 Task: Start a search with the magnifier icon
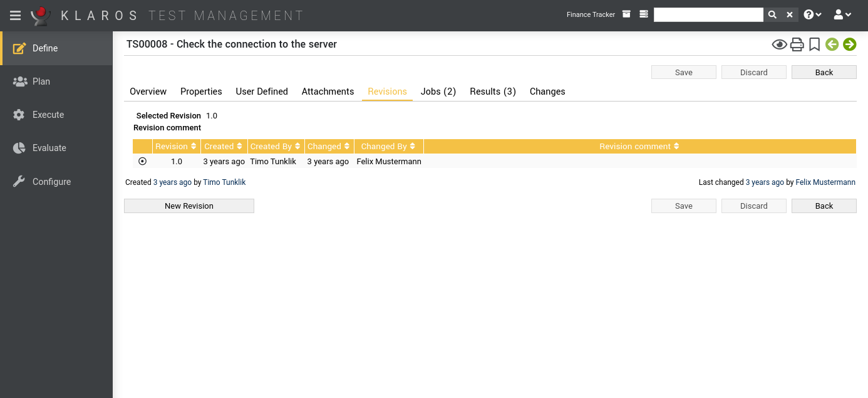(x=772, y=14)
